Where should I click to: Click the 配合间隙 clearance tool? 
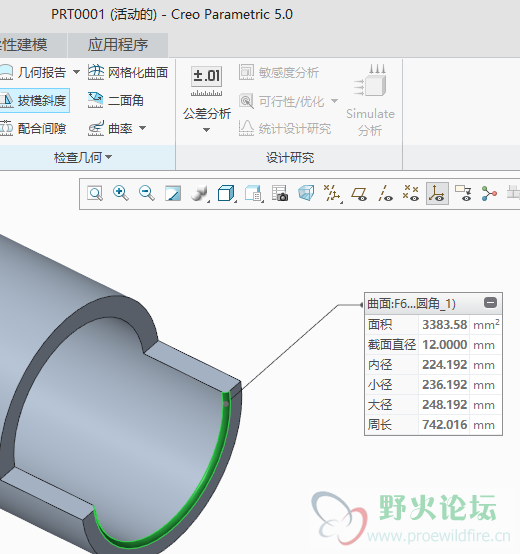[33, 128]
